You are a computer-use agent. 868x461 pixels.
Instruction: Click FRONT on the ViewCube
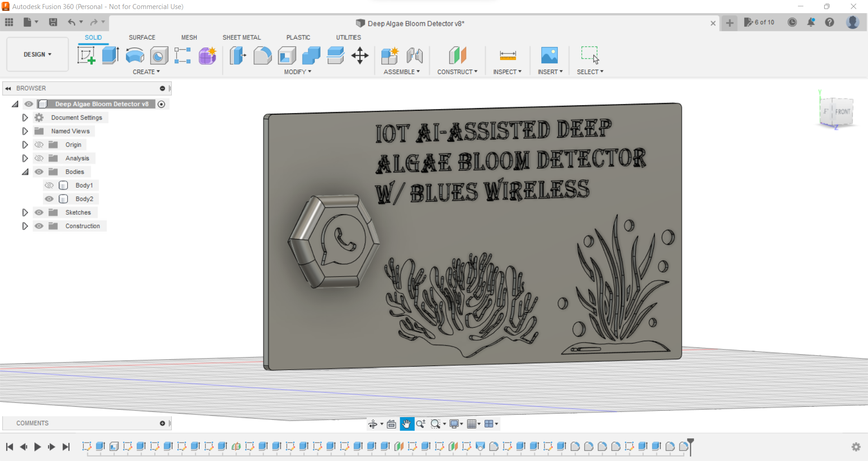[x=842, y=112]
